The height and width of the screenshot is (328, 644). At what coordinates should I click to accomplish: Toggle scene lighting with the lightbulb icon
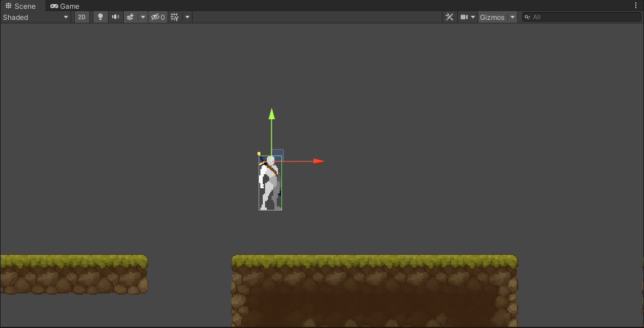pos(100,18)
